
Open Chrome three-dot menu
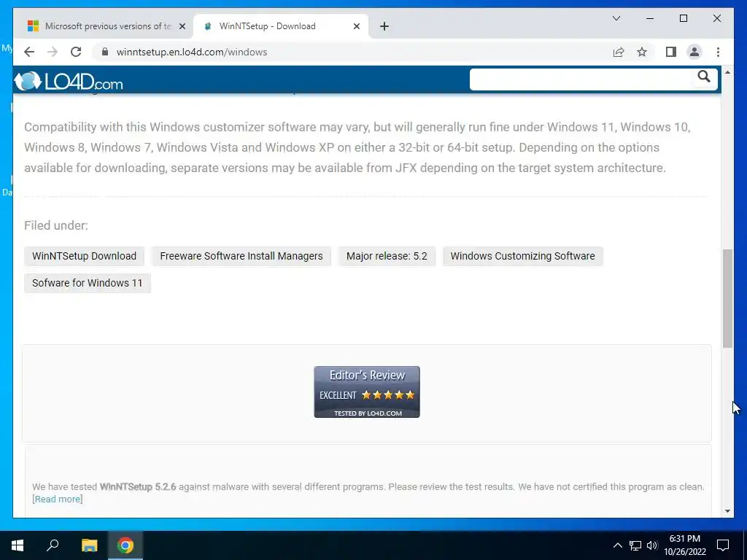tap(718, 52)
